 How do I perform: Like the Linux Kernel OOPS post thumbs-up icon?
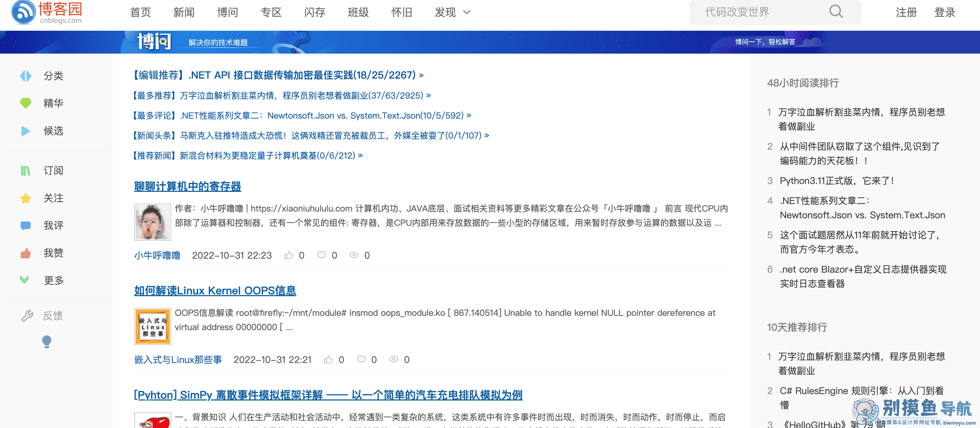[x=328, y=359]
